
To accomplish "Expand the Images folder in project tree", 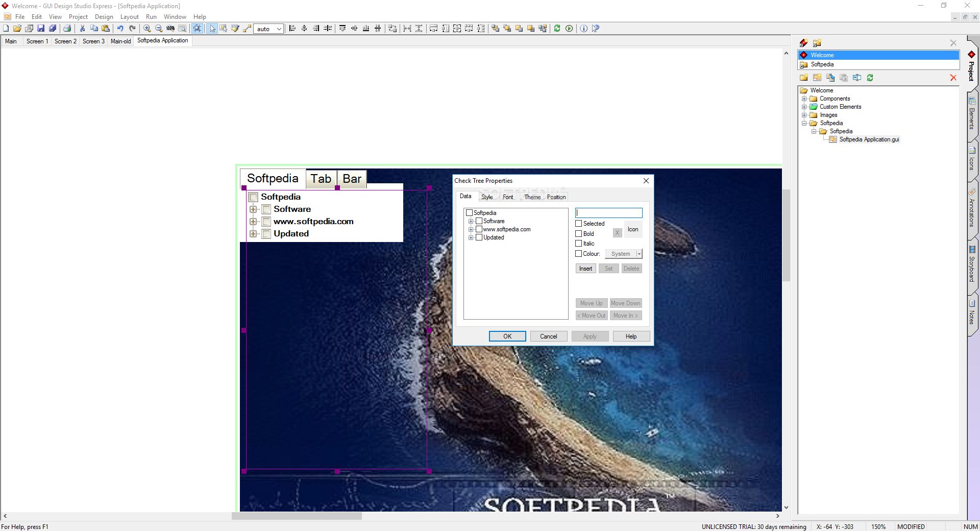I will 804,115.
